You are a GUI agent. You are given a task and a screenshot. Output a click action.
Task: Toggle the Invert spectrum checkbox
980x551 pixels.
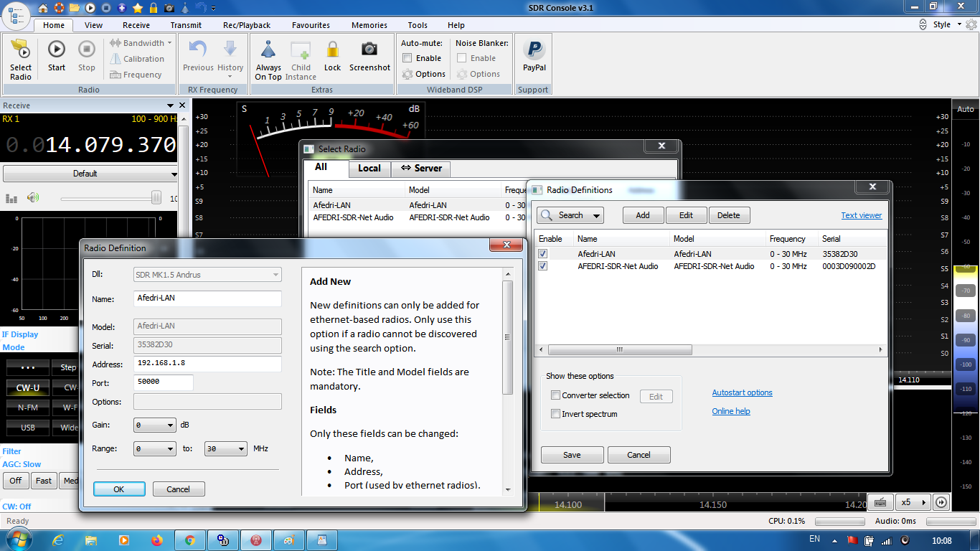pyautogui.click(x=555, y=414)
